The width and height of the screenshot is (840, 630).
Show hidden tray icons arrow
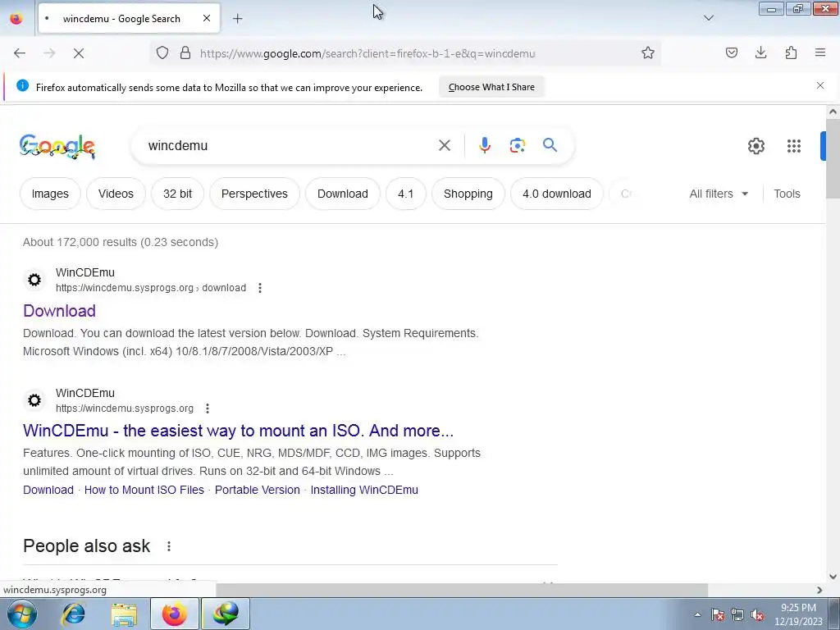(x=697, y=614)
